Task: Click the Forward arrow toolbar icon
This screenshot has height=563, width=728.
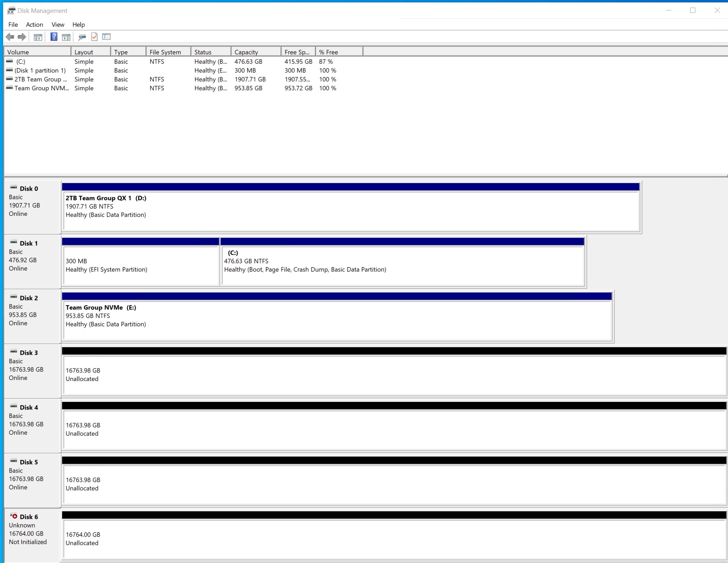Action: (x=22, y=37)
